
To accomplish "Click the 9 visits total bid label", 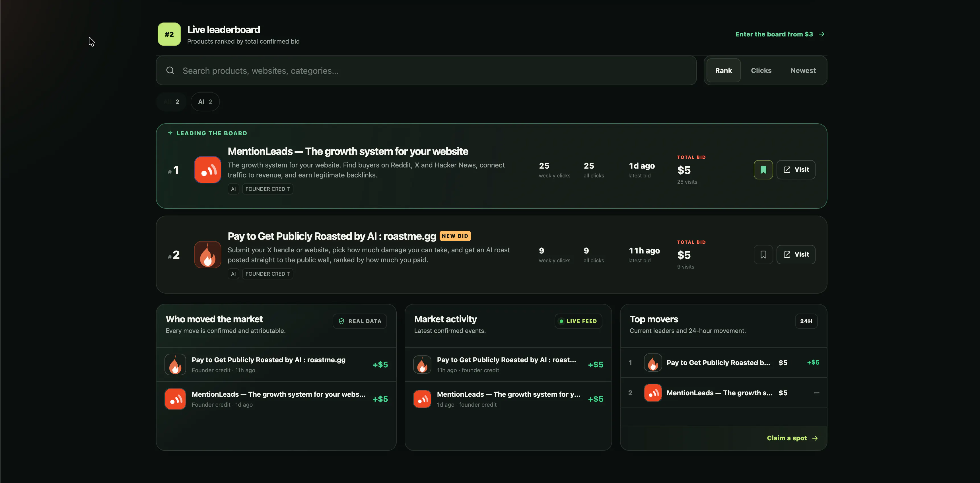I will [x=685, y=267].
